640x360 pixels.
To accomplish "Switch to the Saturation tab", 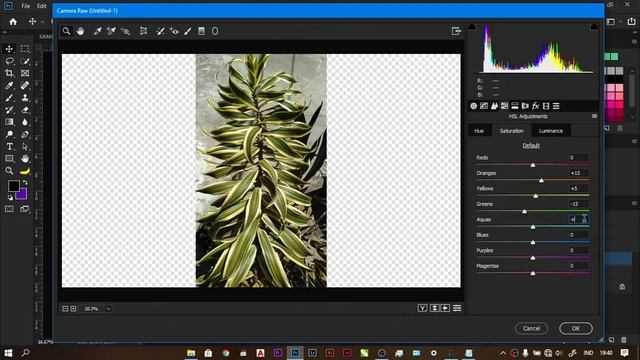I will [x=511, y=131].
